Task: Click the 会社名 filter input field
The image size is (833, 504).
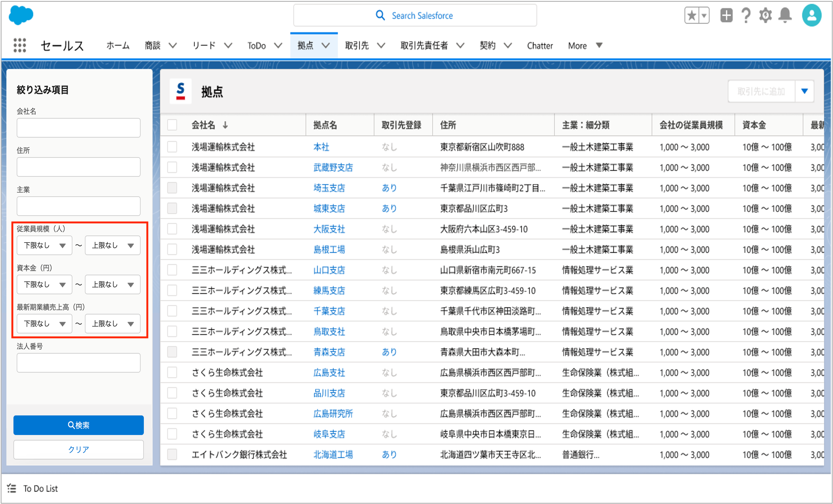Action: pyautogui.click(x=78, y=128)
